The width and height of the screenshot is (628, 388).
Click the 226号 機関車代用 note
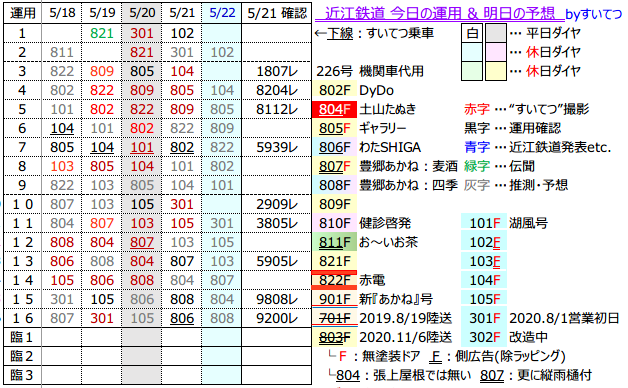tap(370, 71)
